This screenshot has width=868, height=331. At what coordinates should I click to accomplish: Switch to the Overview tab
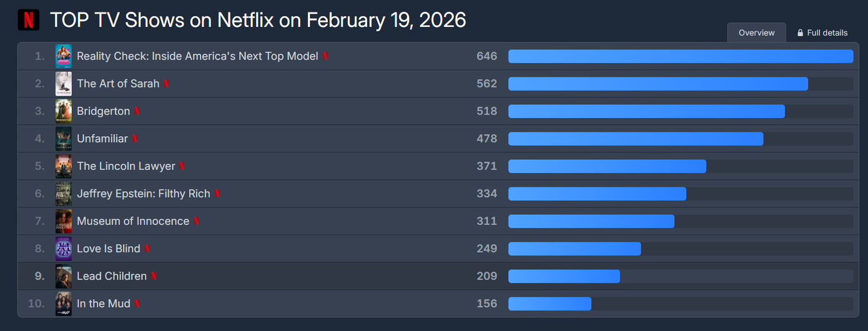coord(756,32)
